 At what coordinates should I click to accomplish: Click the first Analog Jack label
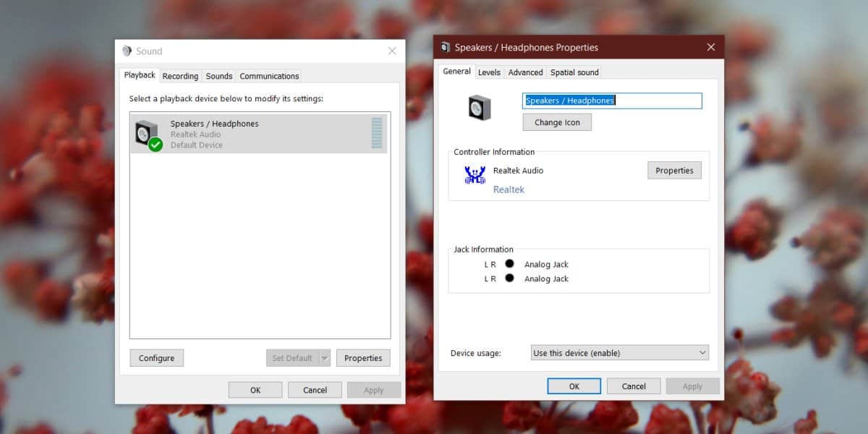546,265
